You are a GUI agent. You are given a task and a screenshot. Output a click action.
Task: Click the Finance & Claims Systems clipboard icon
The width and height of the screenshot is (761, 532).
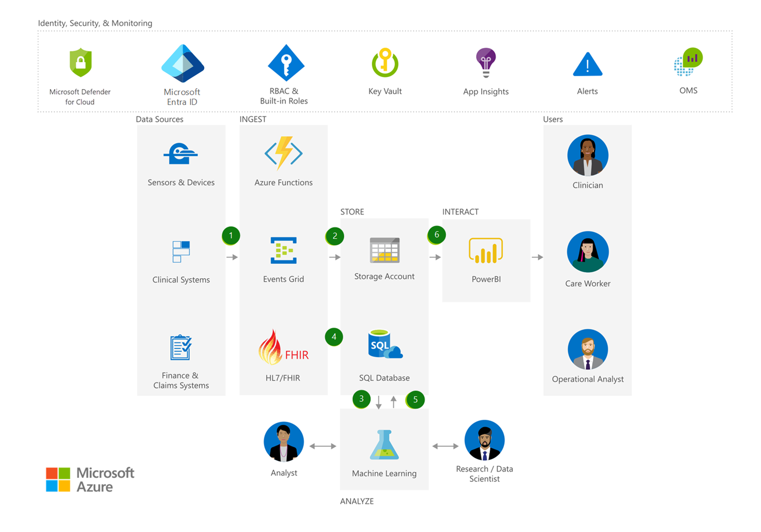181,347
